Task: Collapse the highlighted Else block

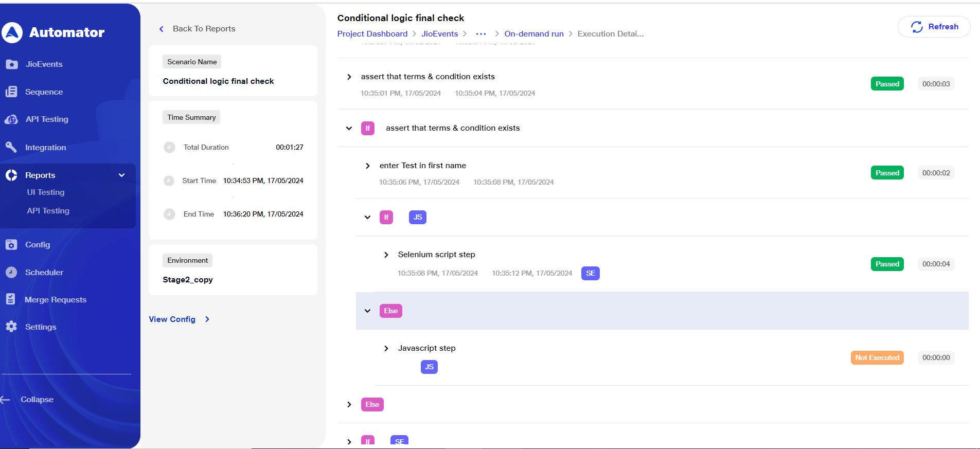Action: (x=368, y=311)
